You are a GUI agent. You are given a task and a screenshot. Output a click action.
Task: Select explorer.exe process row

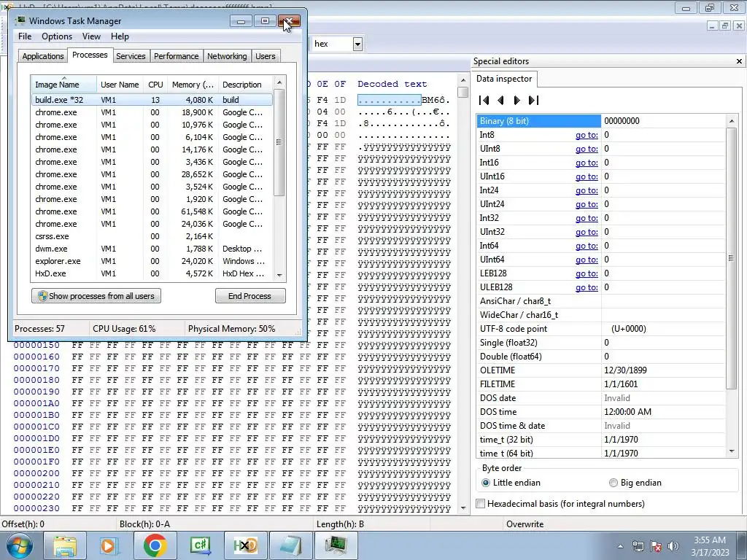[152, 261]
